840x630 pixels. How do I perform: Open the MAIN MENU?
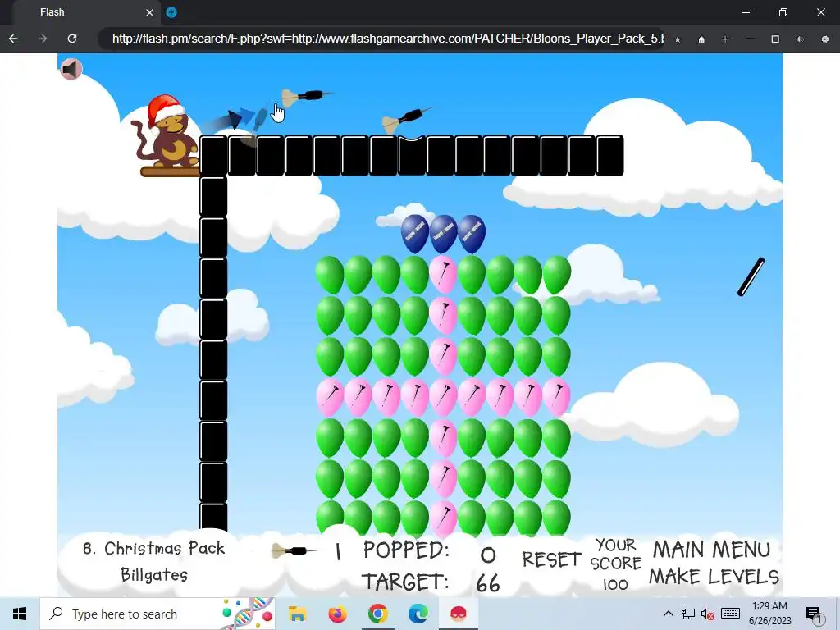[x=711, y=550]
